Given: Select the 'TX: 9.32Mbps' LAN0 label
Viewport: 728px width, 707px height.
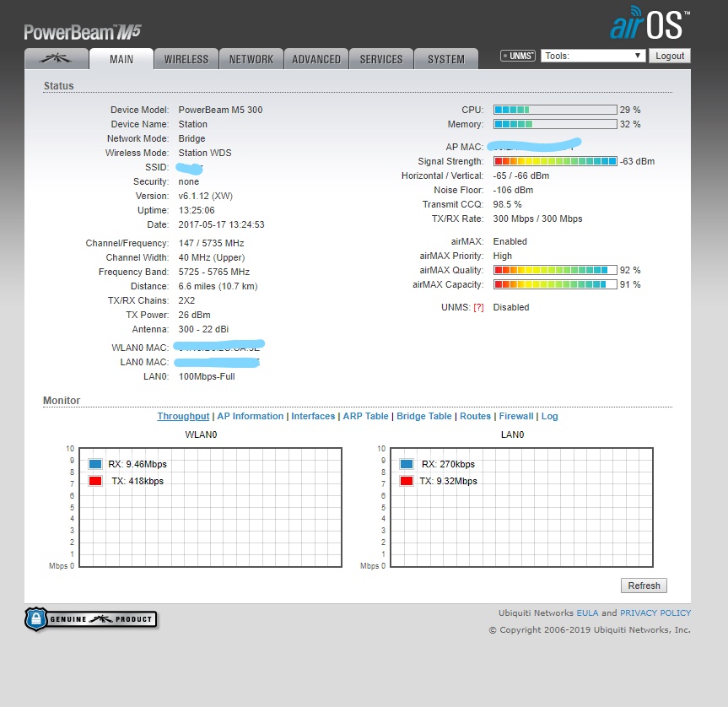Looking at the screenshot, I should coord(448,482).
